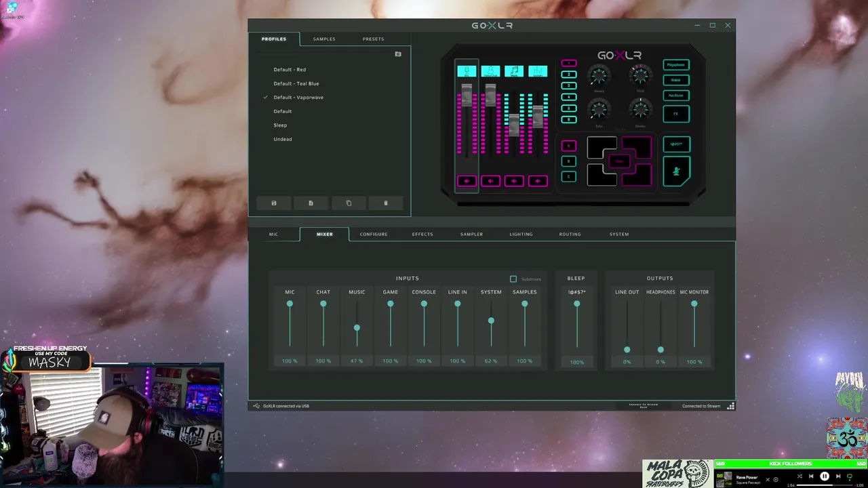
Task: Select effect preset button 4
Action: (x=569, y=97)
